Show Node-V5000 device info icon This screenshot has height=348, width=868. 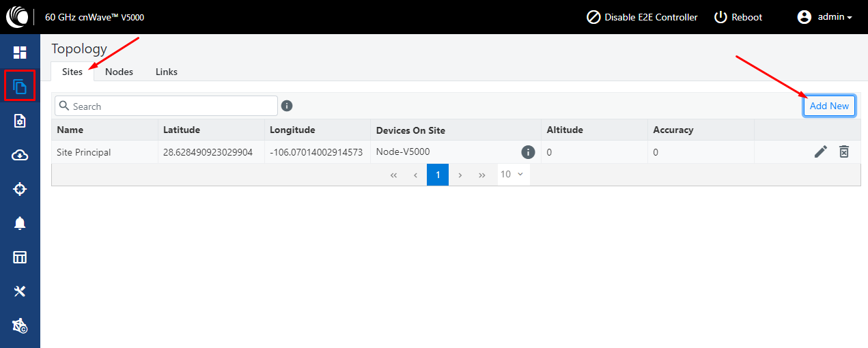coord(528,152)
